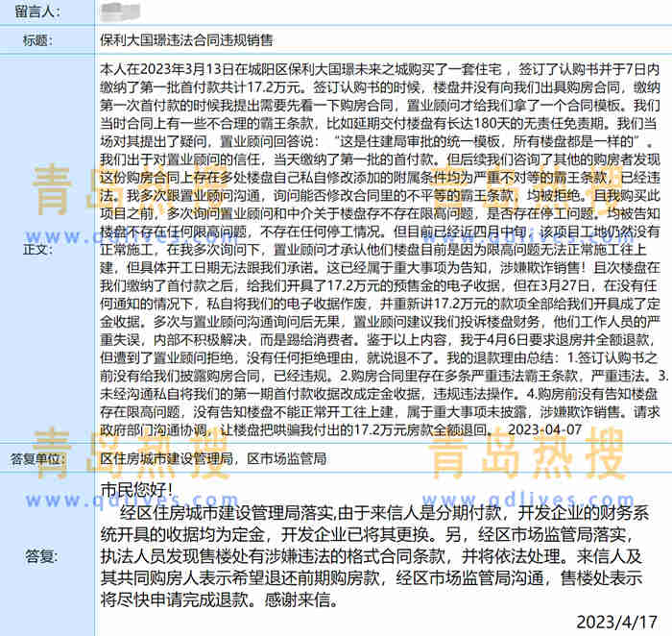Click body line mentioning 我于4月6日要求退房并全额退款
This screenshot has height=636, width=672.
(x=377, y=340)
